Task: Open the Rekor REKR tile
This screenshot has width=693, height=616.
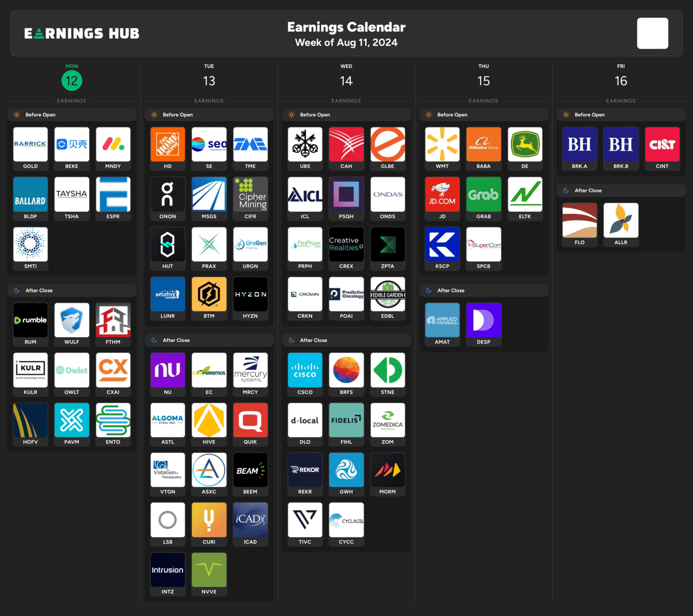Action: click(x=305, y=474)
